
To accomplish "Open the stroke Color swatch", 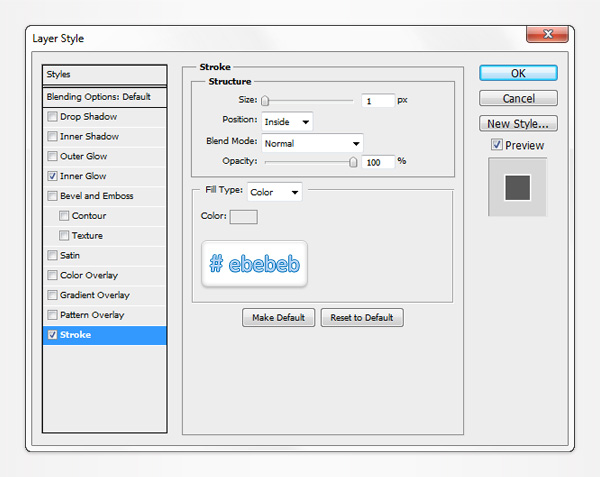I will 244,217.
